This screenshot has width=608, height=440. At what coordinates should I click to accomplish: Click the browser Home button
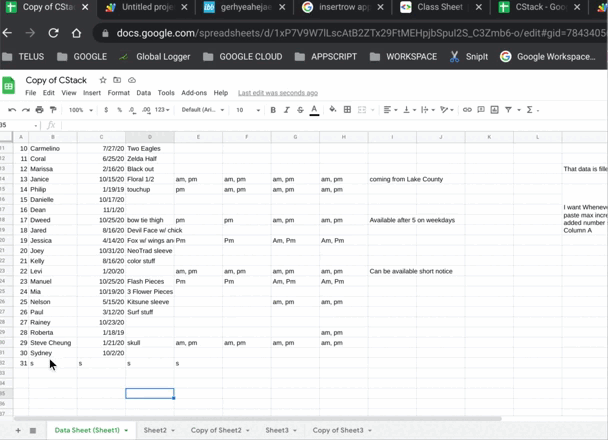(76, 33)
